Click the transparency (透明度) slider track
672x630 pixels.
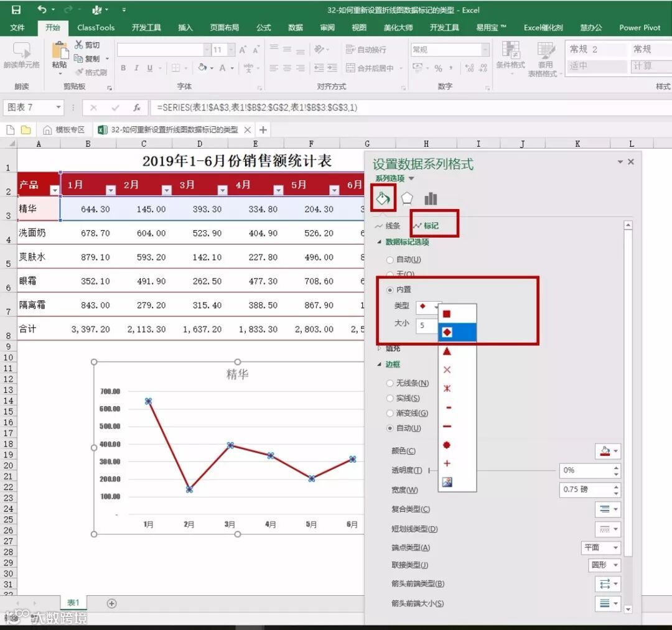[x=493, y=471]
